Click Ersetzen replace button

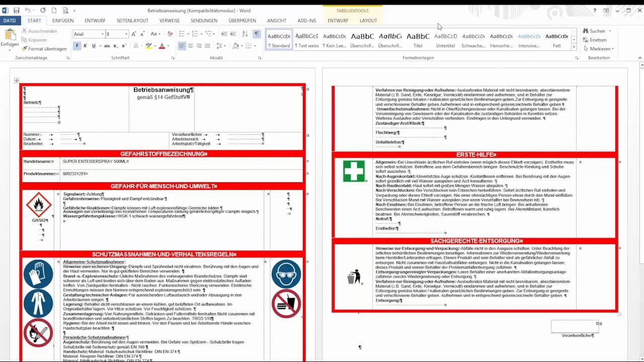(x=595, y=40)
